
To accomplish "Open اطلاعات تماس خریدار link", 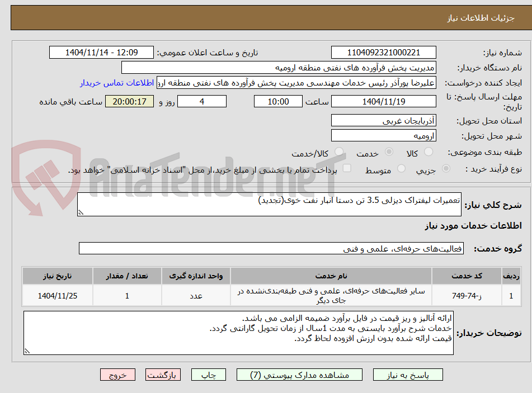I will [x=117, y=83].
